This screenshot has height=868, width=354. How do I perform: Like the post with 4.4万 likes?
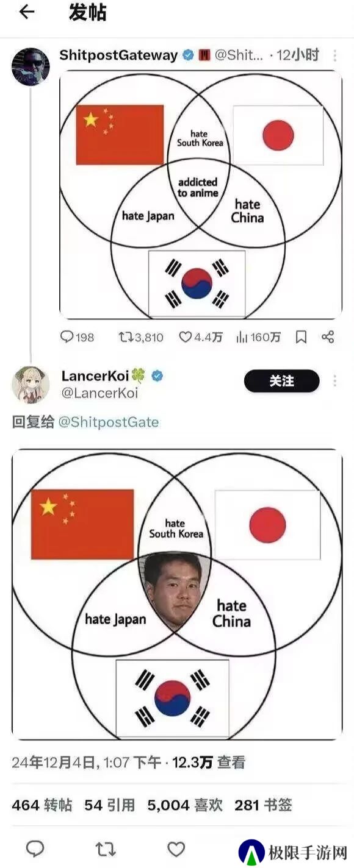pyautogui.click(x=200, y=337)
